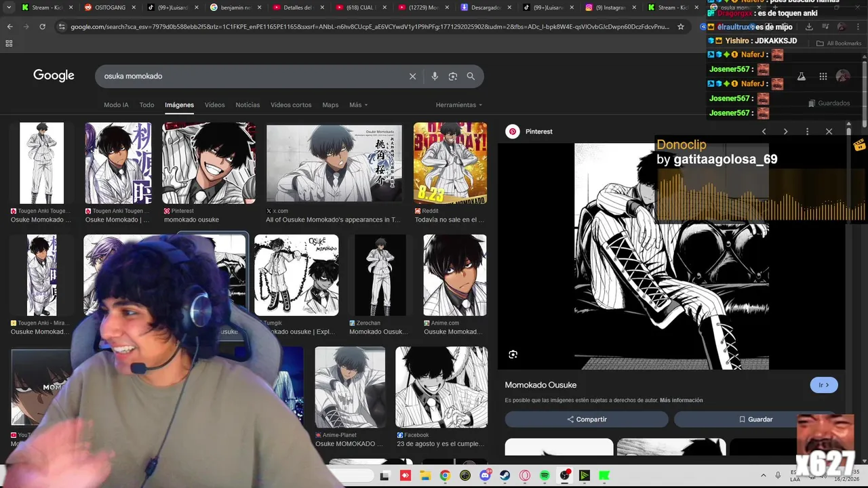This screenshot has width=868, height=488.
Task: Switch to Descargador browser tab
Action: pos(484,7)
